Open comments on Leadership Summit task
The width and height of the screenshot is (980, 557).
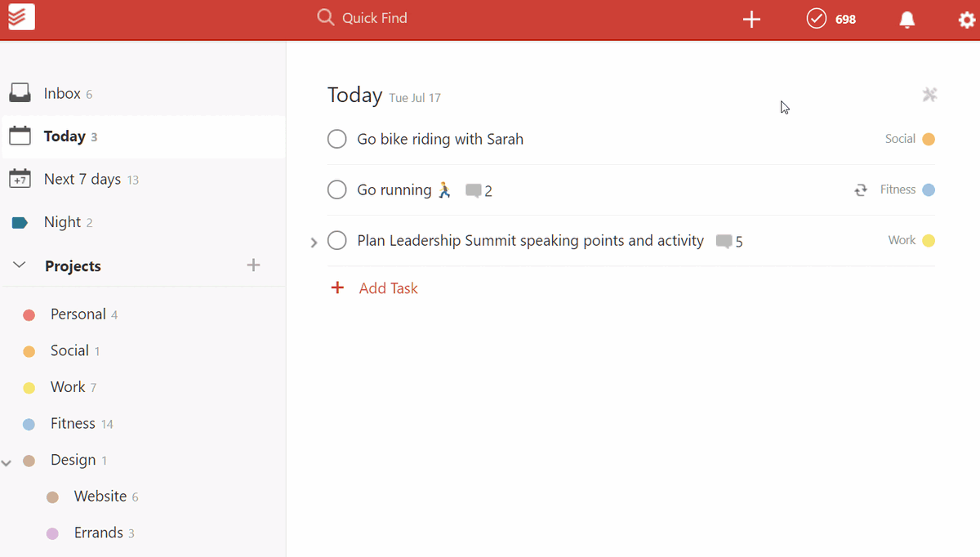[724, 242]
